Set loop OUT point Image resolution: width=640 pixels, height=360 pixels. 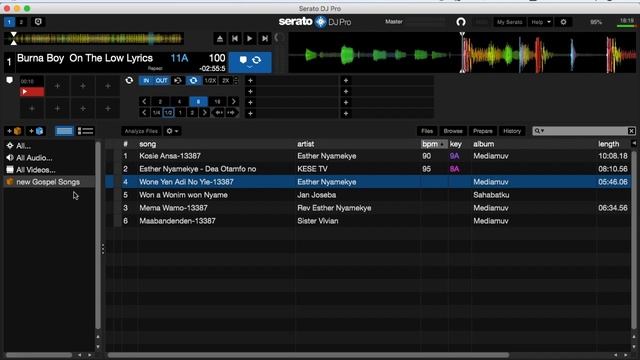pos(161,81)
